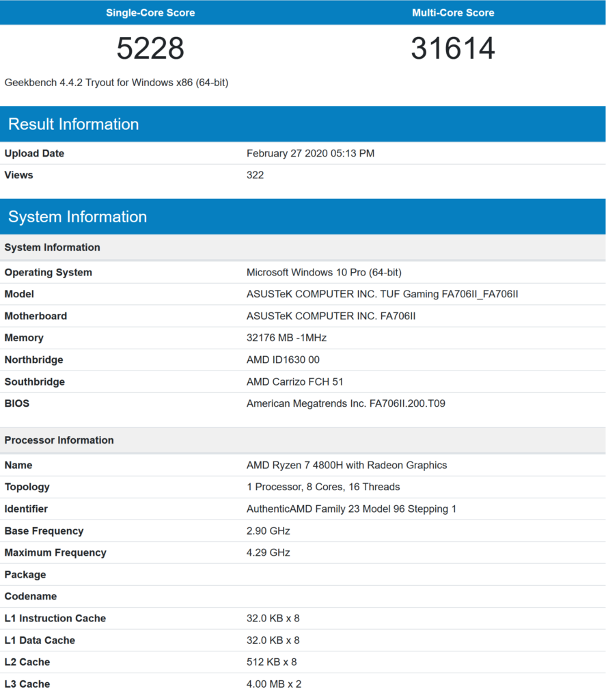Click the Upload Date label
The width and height of the screenshot is (606, 700).
coord(34,153)
